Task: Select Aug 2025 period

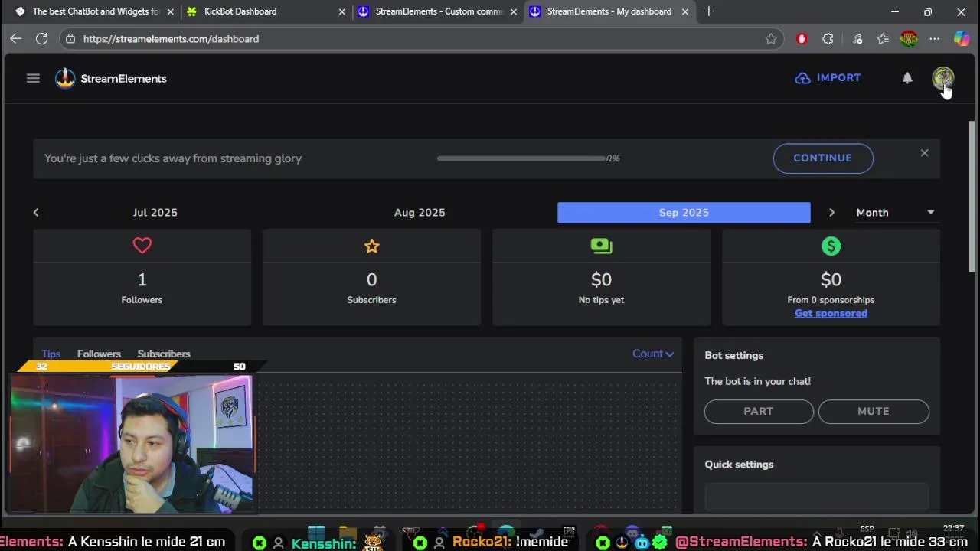Action: pyautogui.click(x=420, y=212)
